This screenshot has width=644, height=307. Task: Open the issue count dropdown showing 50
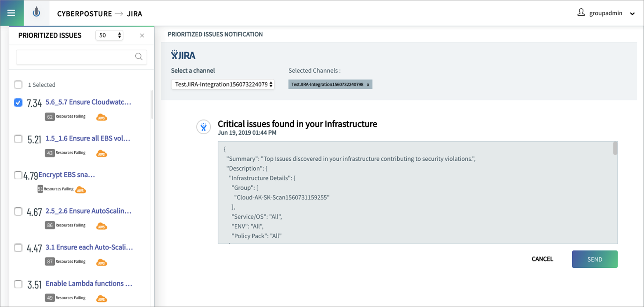tap(109, 36)
